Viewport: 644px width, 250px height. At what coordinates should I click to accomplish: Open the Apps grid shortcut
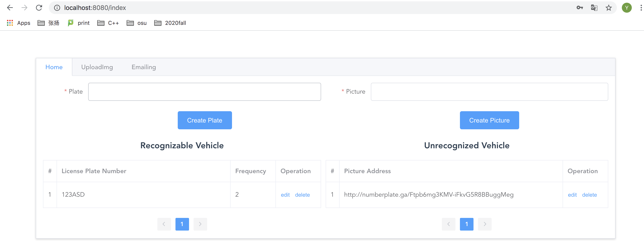19,23
